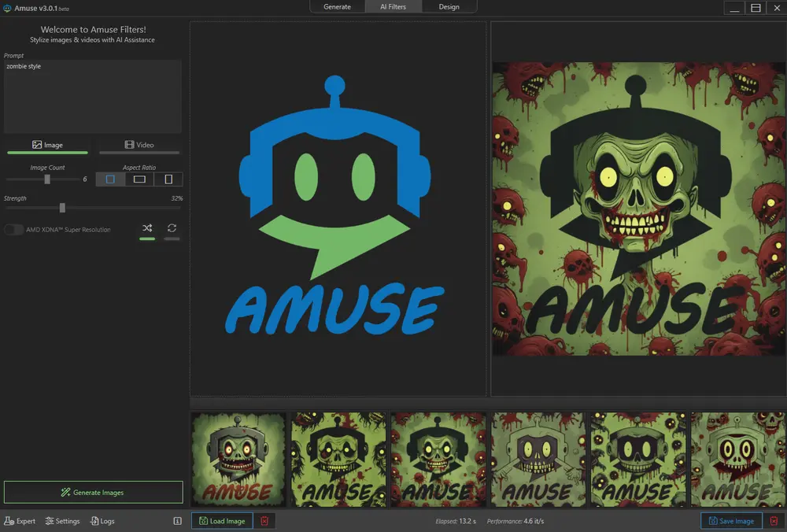Open the Logs panel
787x532 pixels.
[102, 521]
